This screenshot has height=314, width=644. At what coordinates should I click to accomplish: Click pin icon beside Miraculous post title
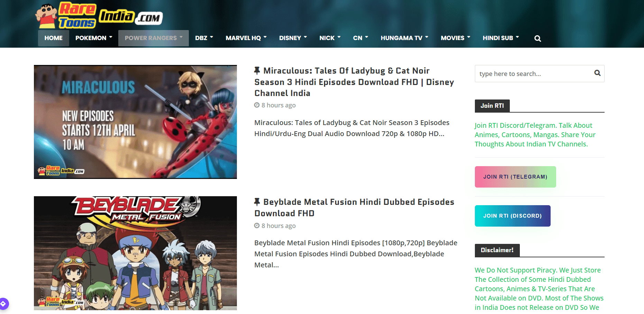click(257, 71)
